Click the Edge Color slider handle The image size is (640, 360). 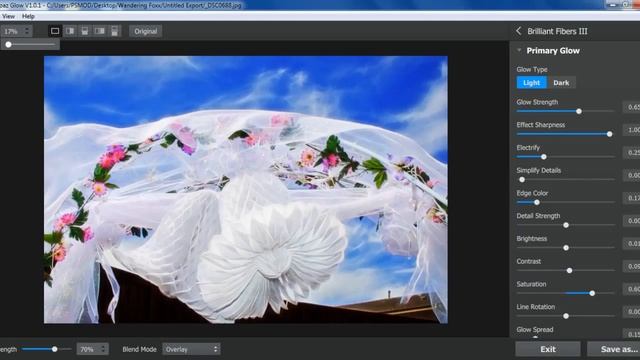pyautogui.click(x=537, y=202)
